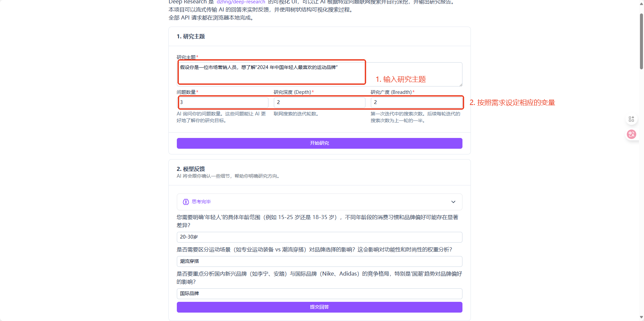Viewport: 644px width, 321px height.
Task: Click the answer field containing 20-30岁
Action: [319, 237]
